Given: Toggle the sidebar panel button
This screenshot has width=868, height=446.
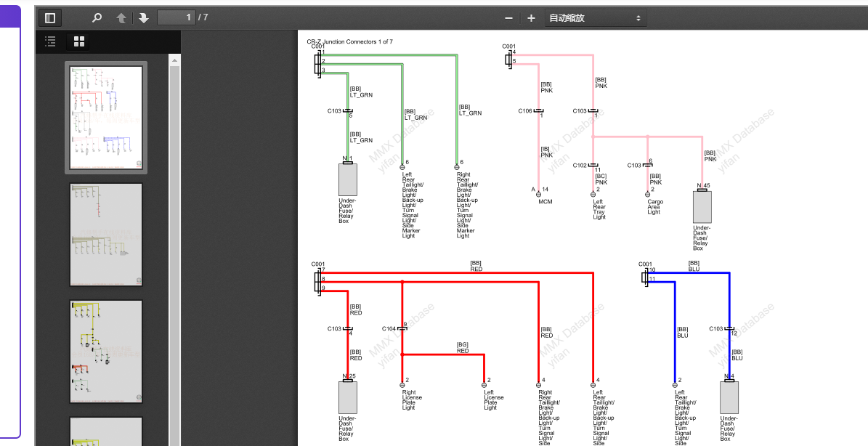Looking at the screenshot, I should [50, 17].
